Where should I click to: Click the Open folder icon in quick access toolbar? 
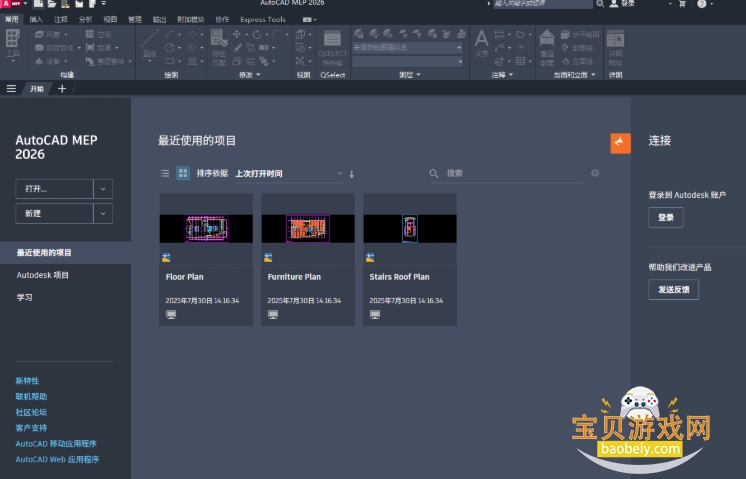[x=51, y=3]
